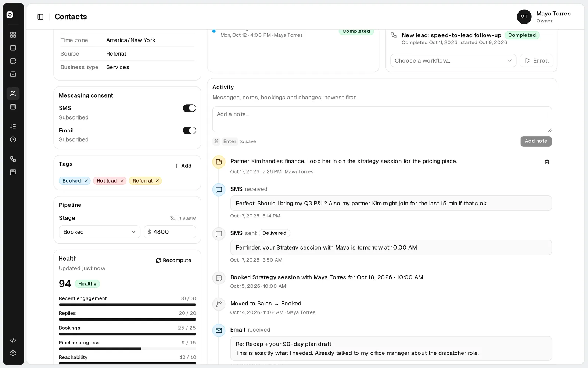Delete the Partner Kim note
This screenshot has width=588, height=368.
click(x=547, y=162)
